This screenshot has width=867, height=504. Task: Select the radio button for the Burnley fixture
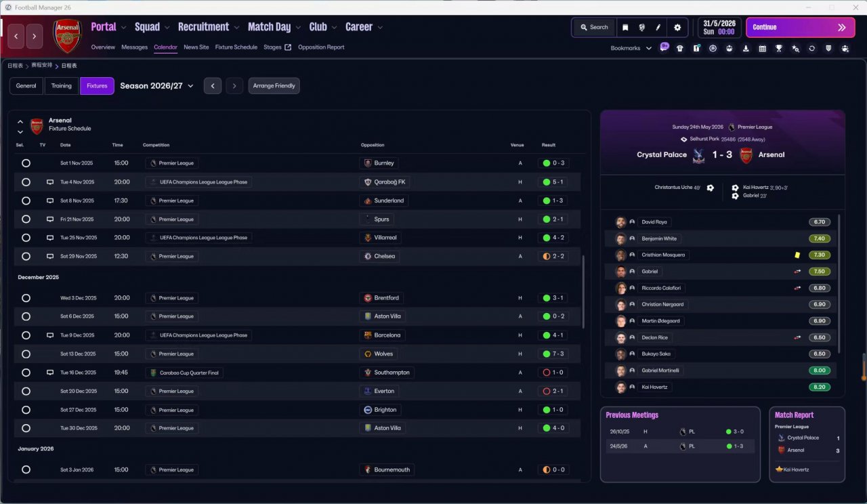26,163
